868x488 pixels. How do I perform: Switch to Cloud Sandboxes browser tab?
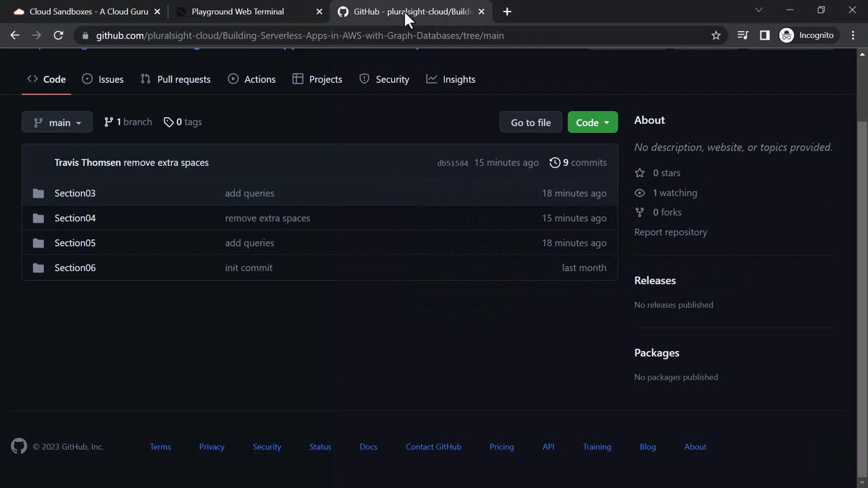(87, 12)
